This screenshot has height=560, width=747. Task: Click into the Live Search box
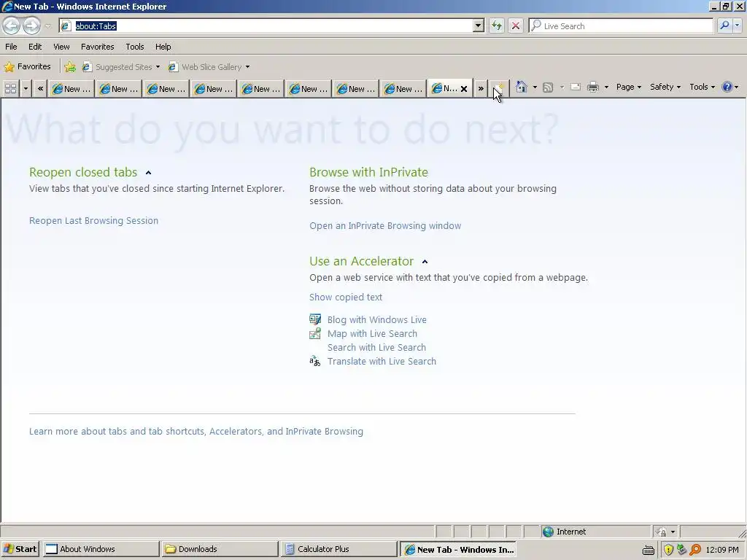coord(621,26)
